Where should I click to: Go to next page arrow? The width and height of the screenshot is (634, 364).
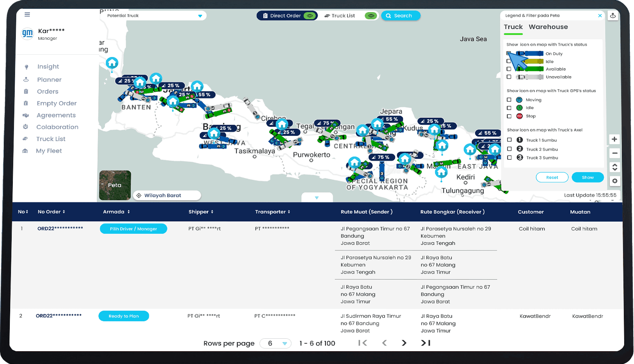404,343
